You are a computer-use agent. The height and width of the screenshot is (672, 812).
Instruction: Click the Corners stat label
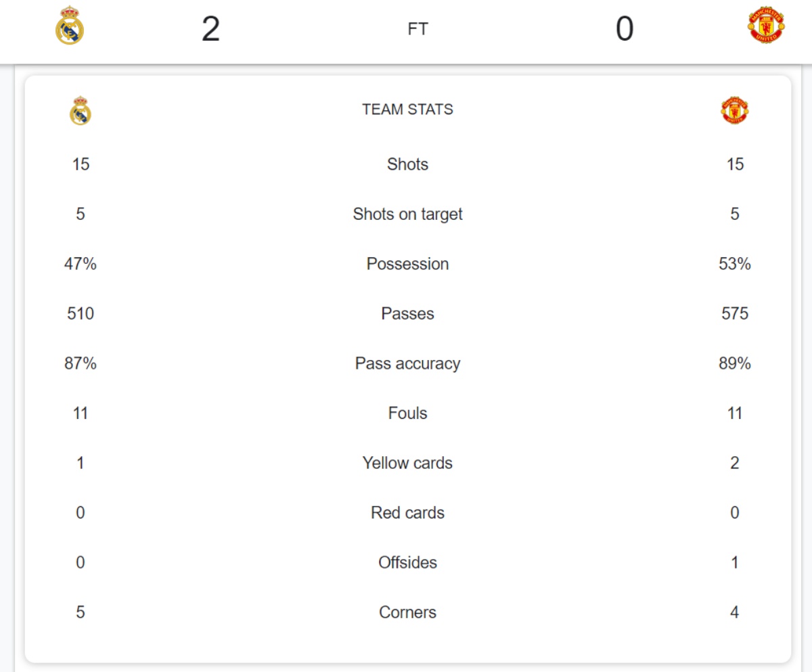pyautogui.click(x=407, y=612)
